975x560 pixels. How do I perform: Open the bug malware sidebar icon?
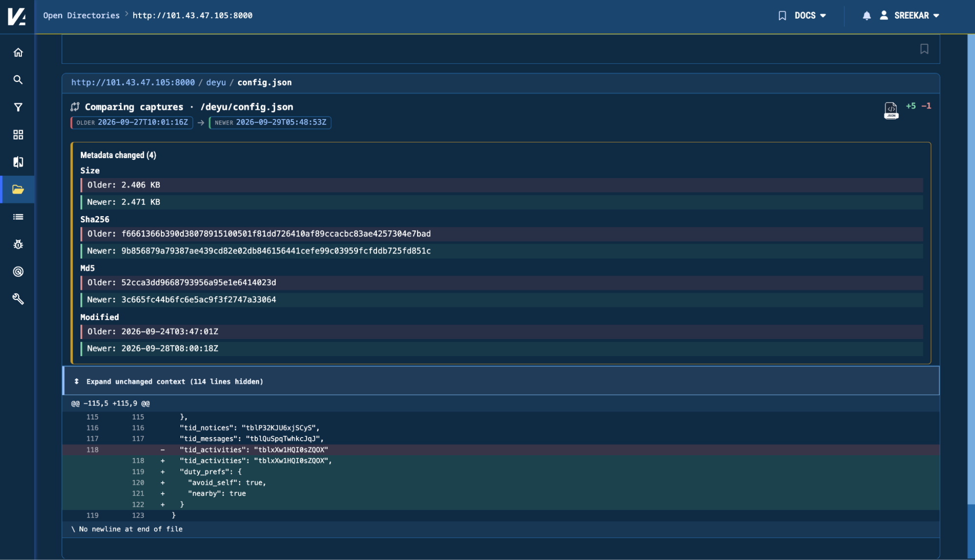pos(18,244)
